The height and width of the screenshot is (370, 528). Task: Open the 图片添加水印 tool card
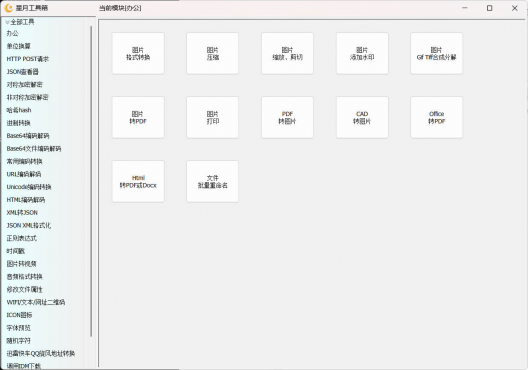pyautogui.click(x=362, y=53)
